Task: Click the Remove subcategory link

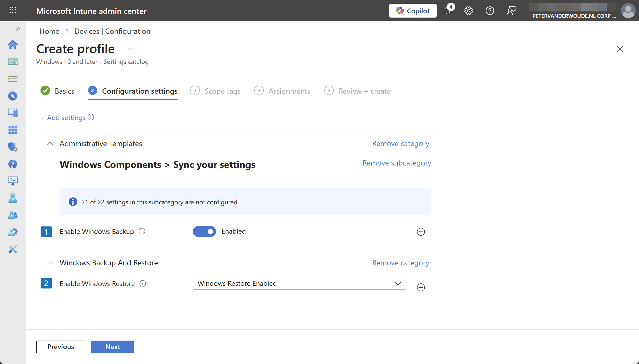Action: click(397, 163)
